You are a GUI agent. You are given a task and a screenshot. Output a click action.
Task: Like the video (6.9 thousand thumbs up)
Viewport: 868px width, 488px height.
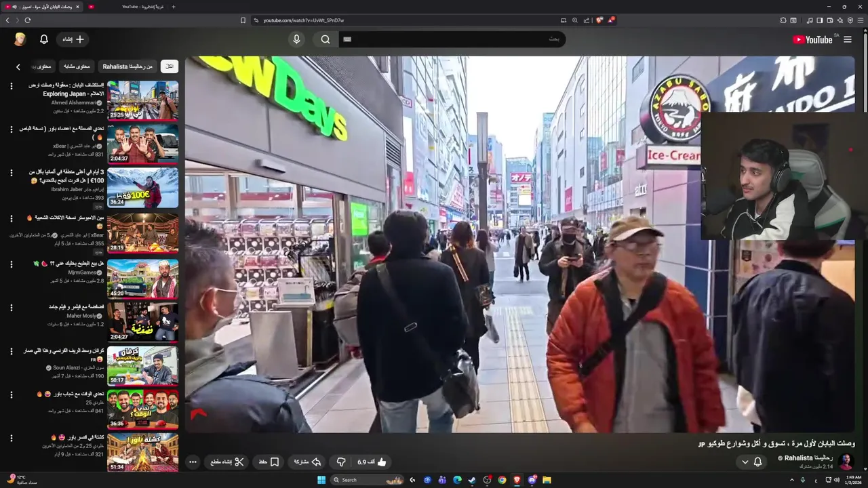click(x=372, y=462)
